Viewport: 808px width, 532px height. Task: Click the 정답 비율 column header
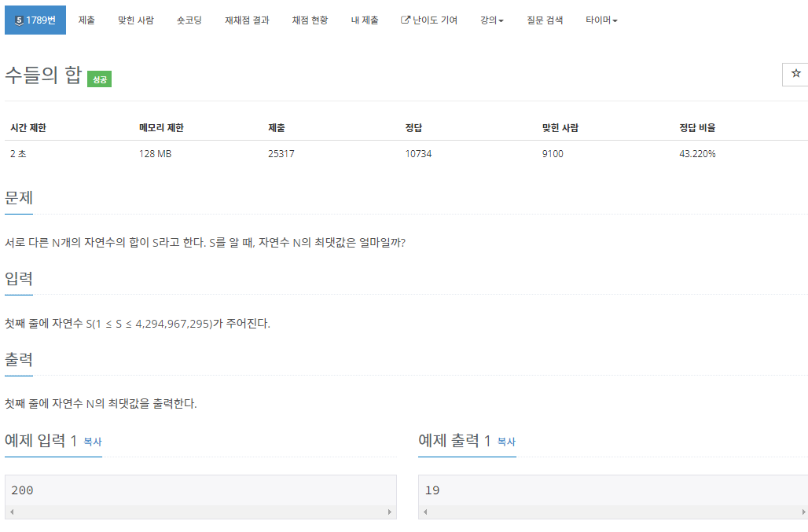(x=697, y=128)
